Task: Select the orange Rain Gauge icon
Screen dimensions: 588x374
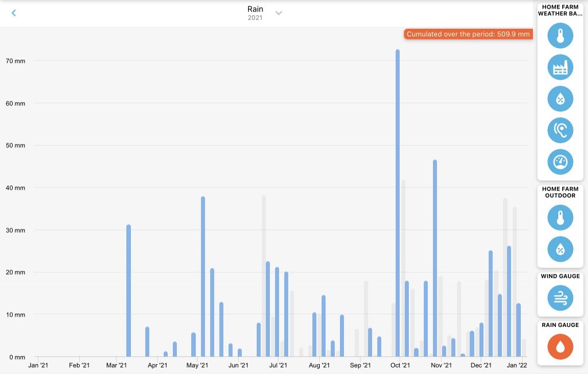Action: tap(560, 346)
